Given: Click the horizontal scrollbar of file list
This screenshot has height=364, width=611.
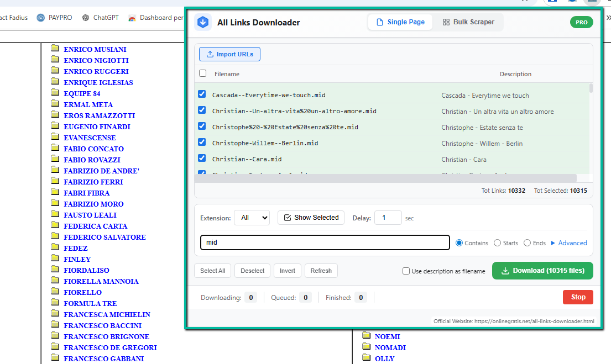Looking at the screenshot, I should coord(385,178).
